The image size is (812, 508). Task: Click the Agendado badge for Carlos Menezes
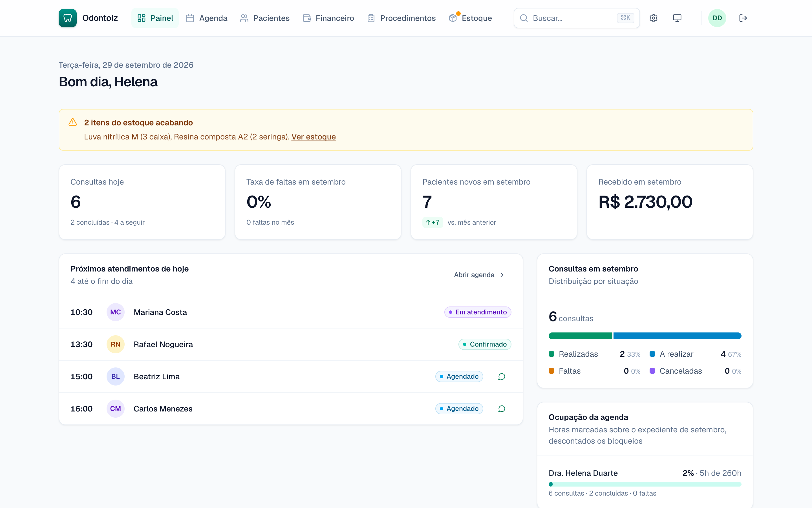tap(459, 409)
